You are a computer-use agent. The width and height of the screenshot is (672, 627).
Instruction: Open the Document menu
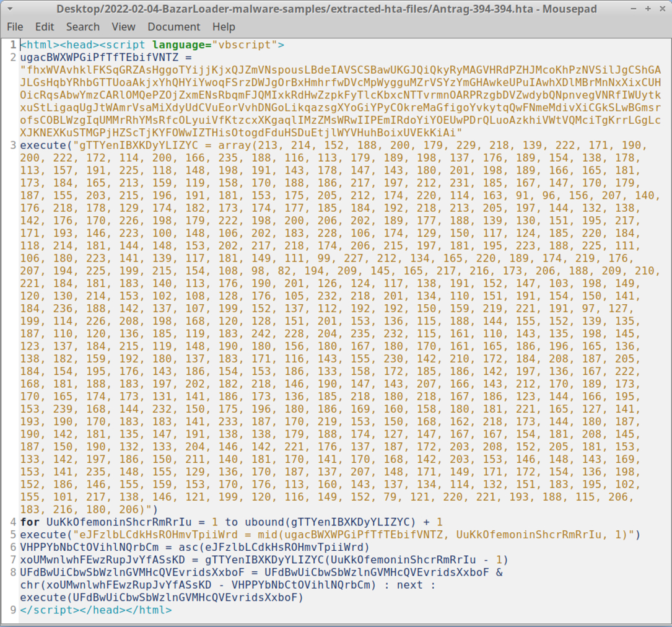173,27
